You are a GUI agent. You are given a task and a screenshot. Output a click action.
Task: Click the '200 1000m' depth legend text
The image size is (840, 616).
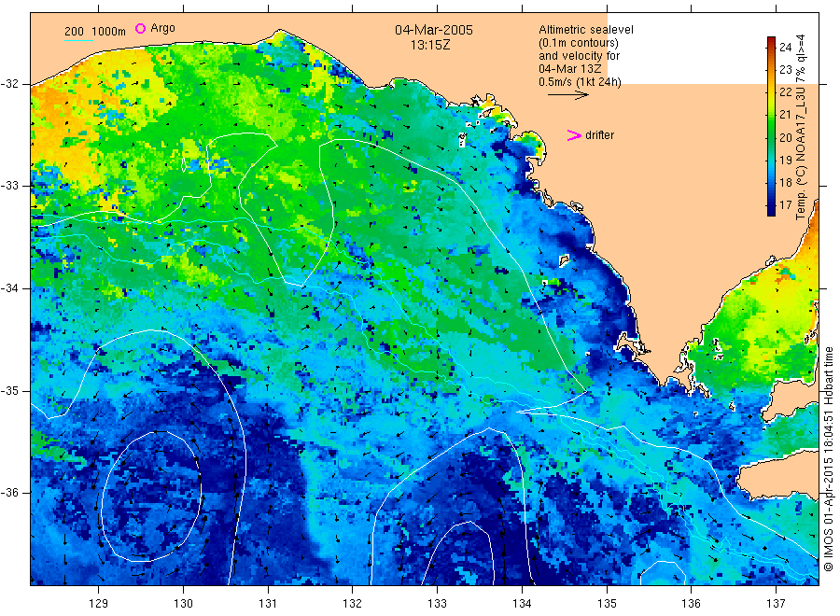click(95, 32)
